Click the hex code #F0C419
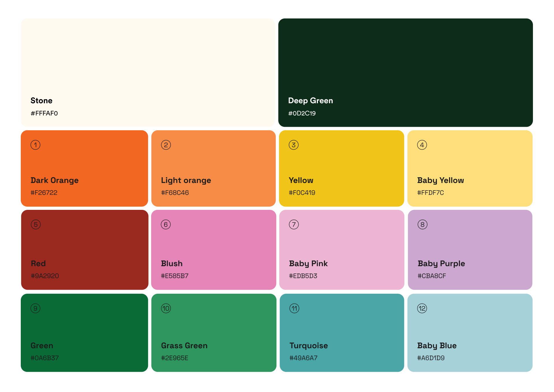 302,193
